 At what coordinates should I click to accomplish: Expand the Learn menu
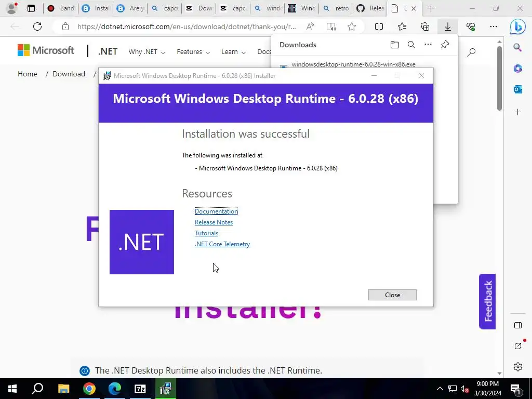pos(233,52)
